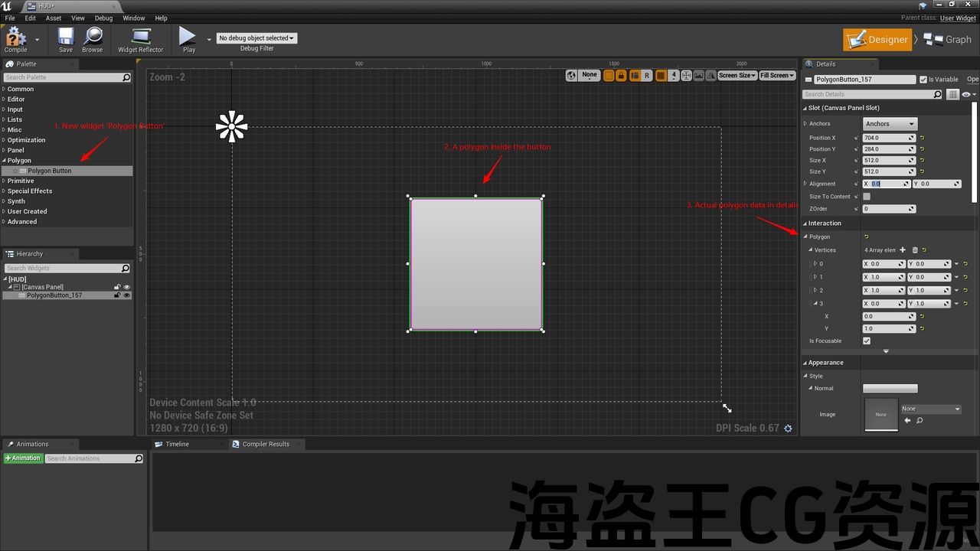Add a new vertex array element
Viewport: 980px width, 551px height.
(x=903, y=250)
